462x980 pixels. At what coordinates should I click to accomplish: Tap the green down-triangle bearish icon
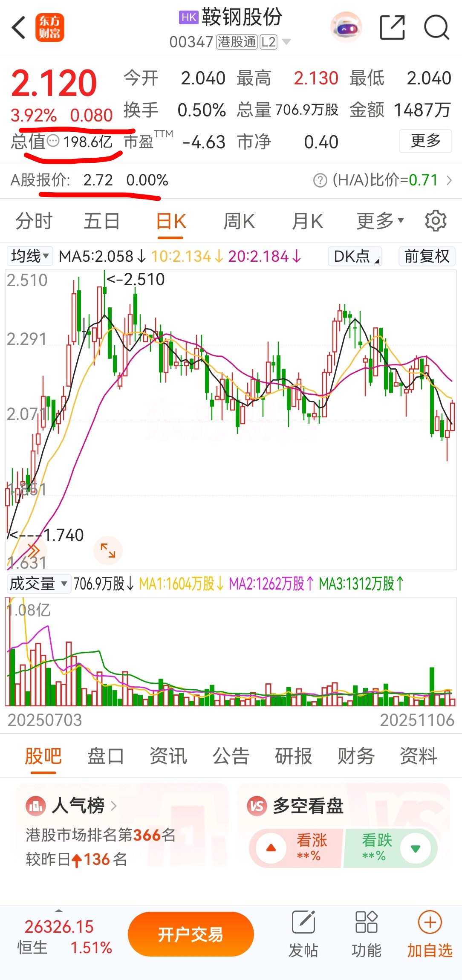pyautogui.click(x=416, y=848)
